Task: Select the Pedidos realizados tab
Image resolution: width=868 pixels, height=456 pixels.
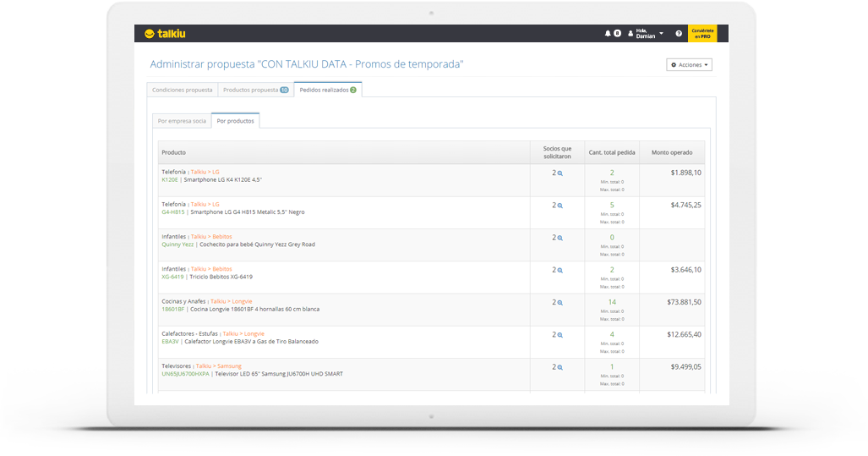Action: [x=327, y=90]
